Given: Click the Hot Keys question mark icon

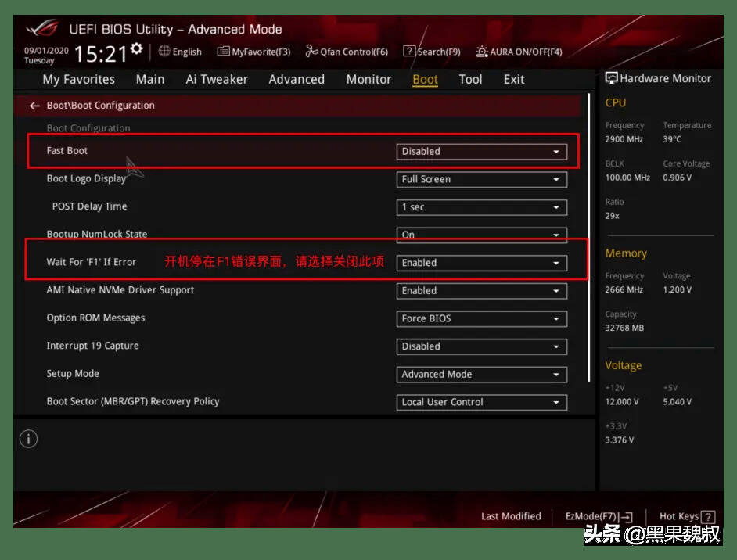Looking at the screenshot, I should tap(708, 517).
